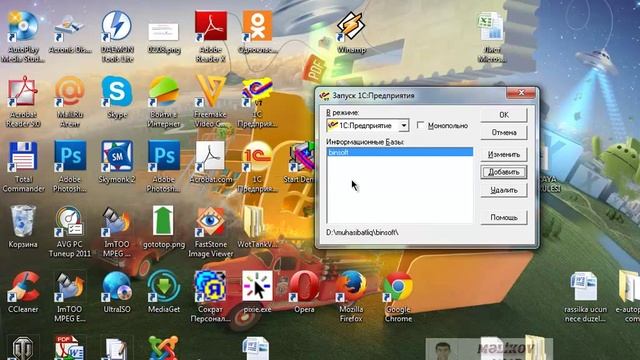Select the binsoft information base
This screenshot has width=640, height=360.
[x=400, y=152]
